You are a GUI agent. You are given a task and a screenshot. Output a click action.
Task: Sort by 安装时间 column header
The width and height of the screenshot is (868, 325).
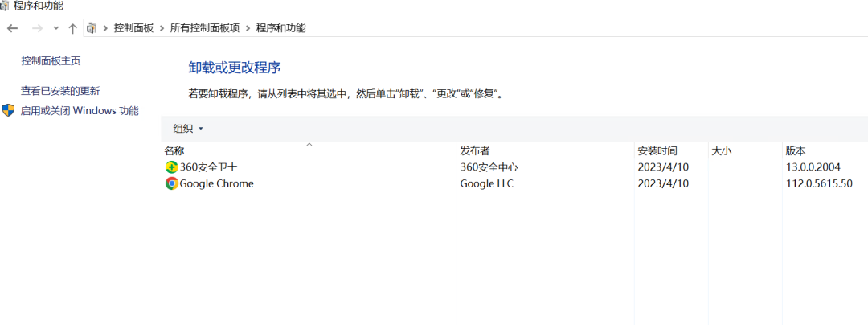point(657,150)
